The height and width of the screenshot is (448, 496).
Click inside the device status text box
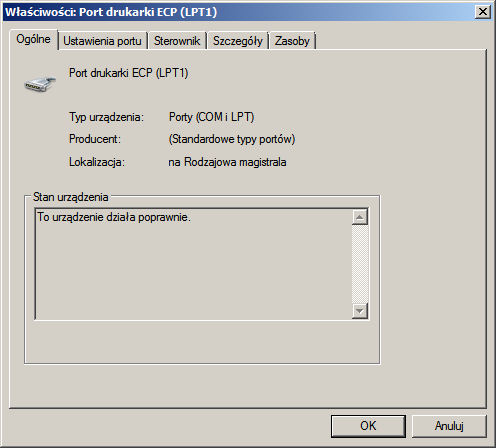click(x=193, y=264)
